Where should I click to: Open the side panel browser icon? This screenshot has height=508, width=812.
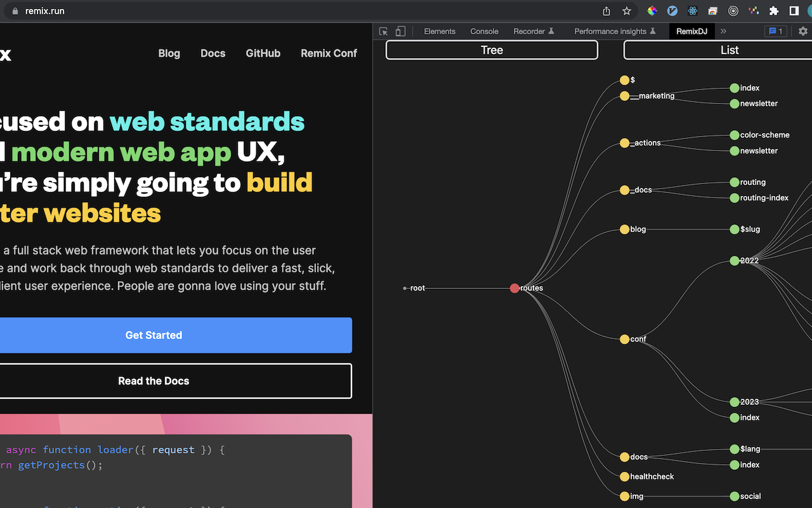[x=794, y=11]
